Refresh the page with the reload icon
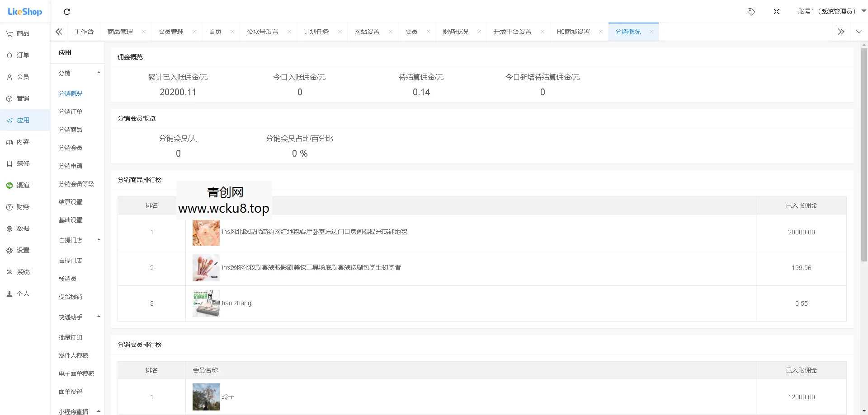 tap(67, 12)
